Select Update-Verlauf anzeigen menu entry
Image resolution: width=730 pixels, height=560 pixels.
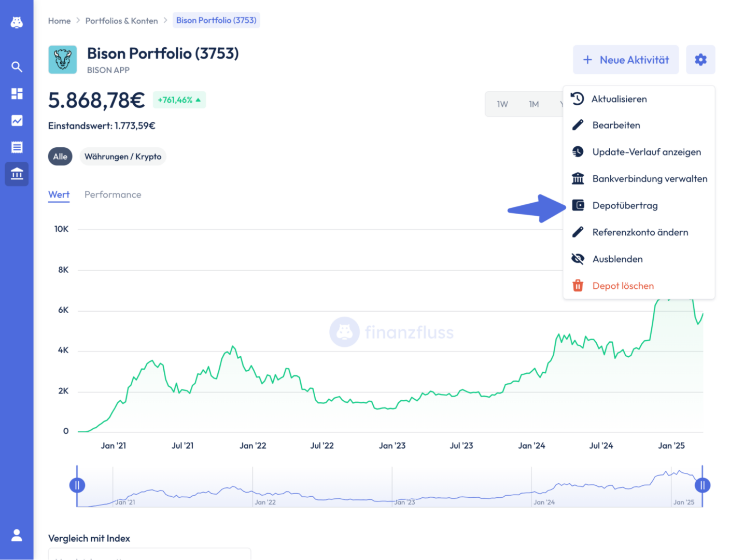pos(639,152)
